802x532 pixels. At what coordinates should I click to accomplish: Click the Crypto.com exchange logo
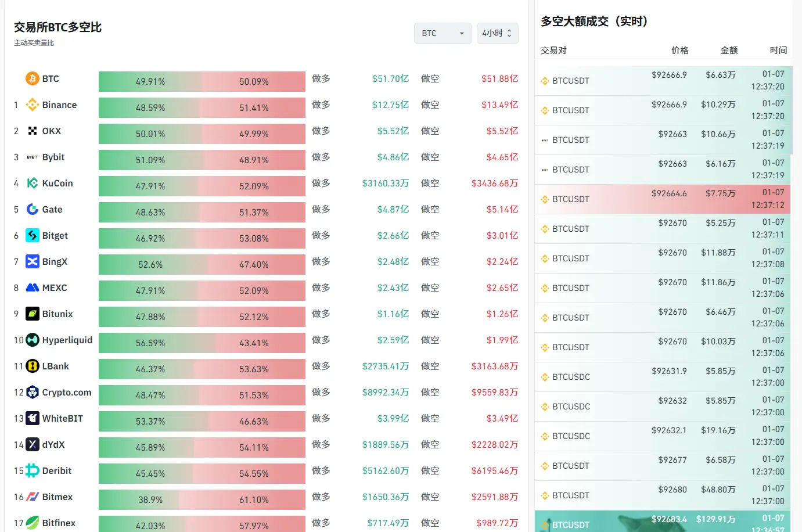(33, 392)
